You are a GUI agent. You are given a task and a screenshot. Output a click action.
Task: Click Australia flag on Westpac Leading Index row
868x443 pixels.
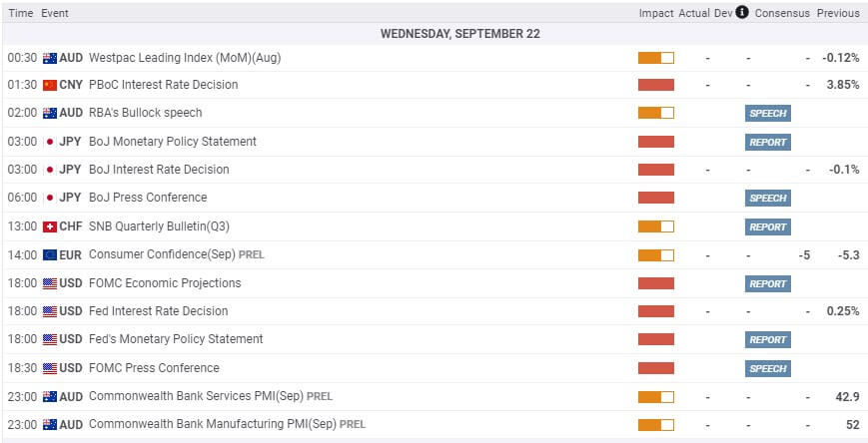tap(50, 58)
